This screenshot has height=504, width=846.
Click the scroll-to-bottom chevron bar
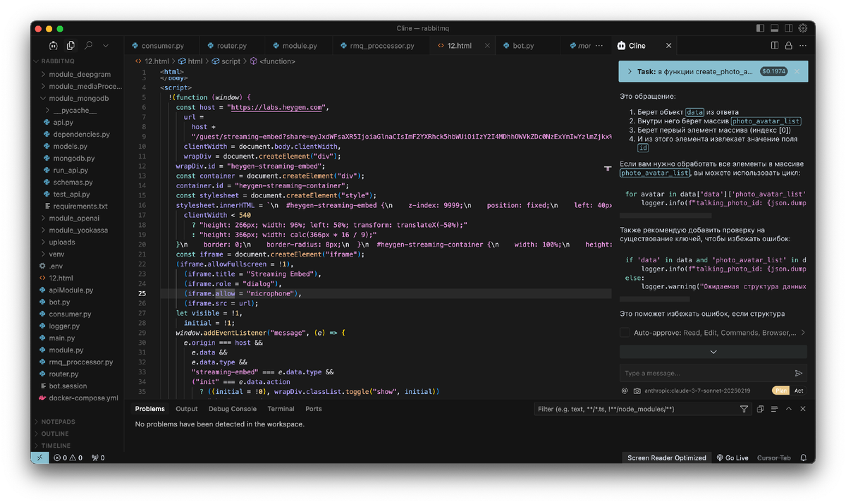(x=713, y=352)
